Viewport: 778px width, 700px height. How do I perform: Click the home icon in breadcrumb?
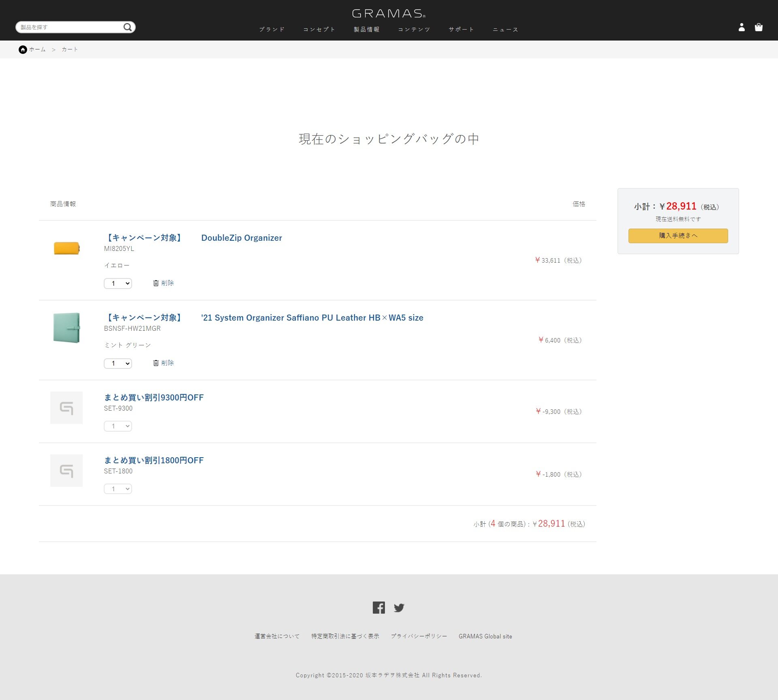(23, 49)
